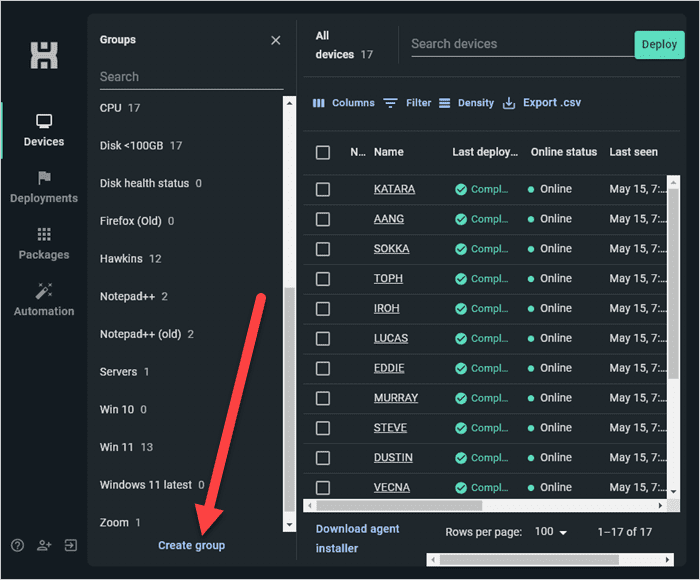Export device list as .csv
700x580 pixels.
542,103
